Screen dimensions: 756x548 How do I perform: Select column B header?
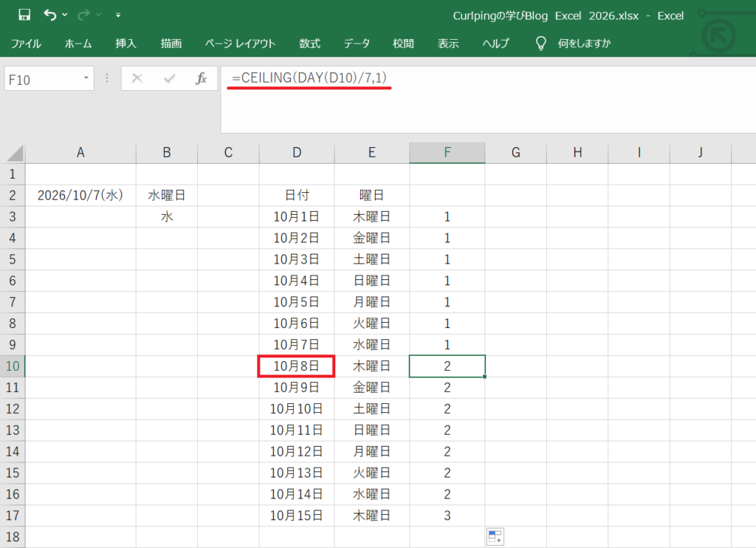(167, 153)
